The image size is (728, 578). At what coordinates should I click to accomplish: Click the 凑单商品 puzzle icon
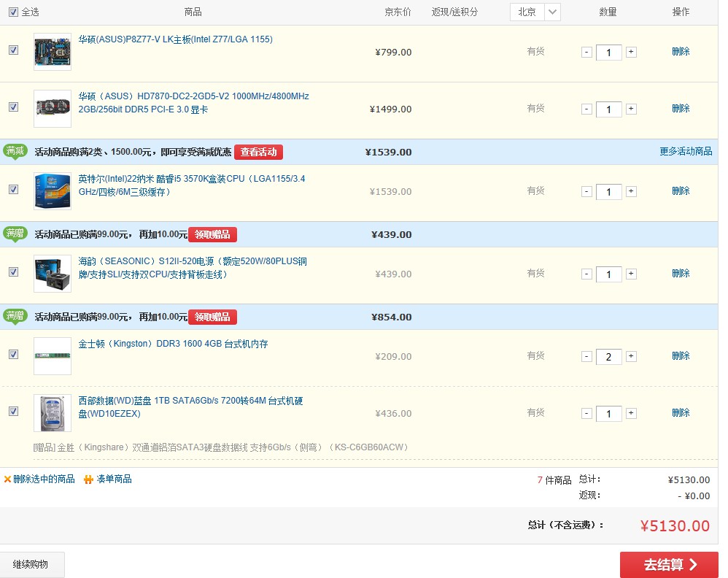88,479
